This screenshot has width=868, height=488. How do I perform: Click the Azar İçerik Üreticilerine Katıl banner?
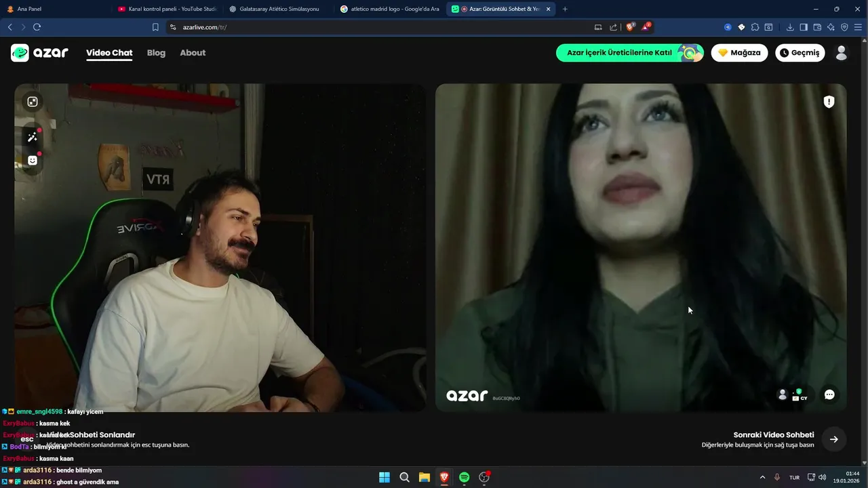pos(630,53)
